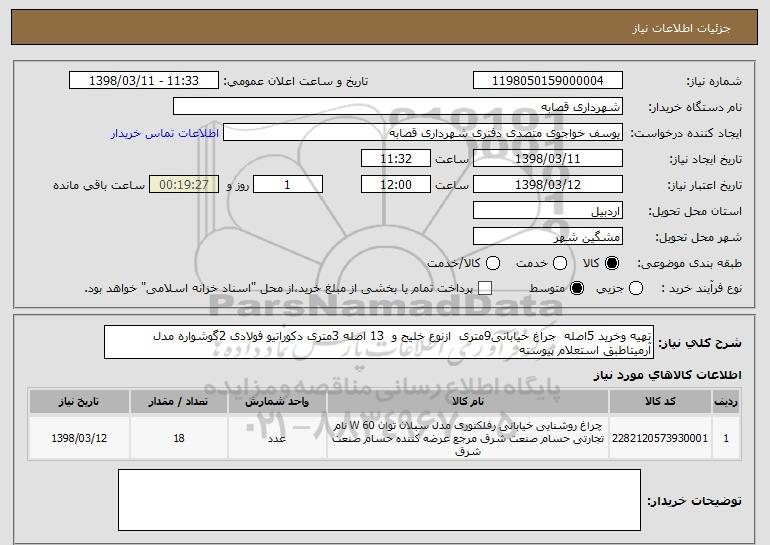
Task: Click the public announcement date field 1398/03/11 - 11:33
Action: pyautogui.click(x=144, y=81)
